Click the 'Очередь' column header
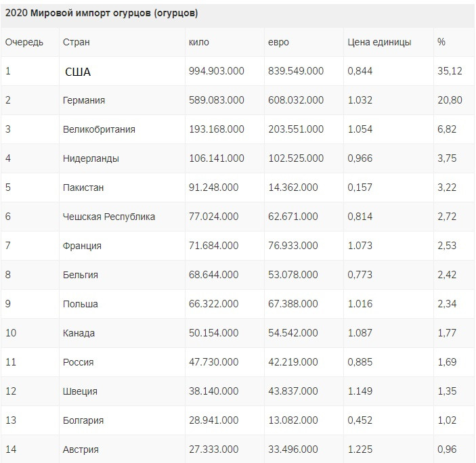Image resolution: width=476 pixels, height=463 pixels. (24, 42)
